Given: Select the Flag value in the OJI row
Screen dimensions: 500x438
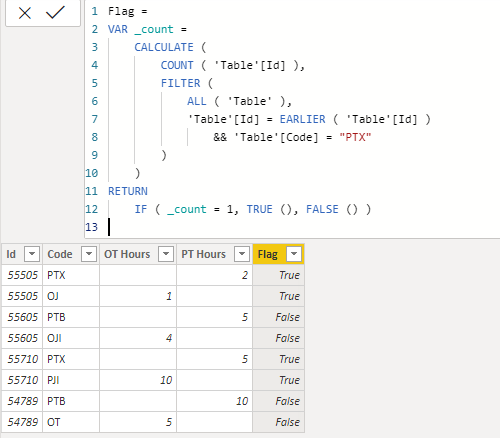Looking at the screenshot, I should (279, 338).
